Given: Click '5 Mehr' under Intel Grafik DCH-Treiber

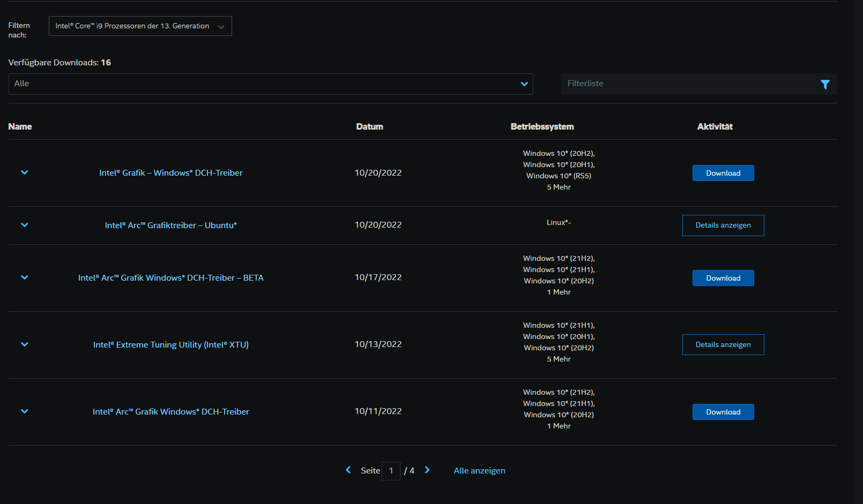Looking at the screenshot, I should (x=559, y=187).
